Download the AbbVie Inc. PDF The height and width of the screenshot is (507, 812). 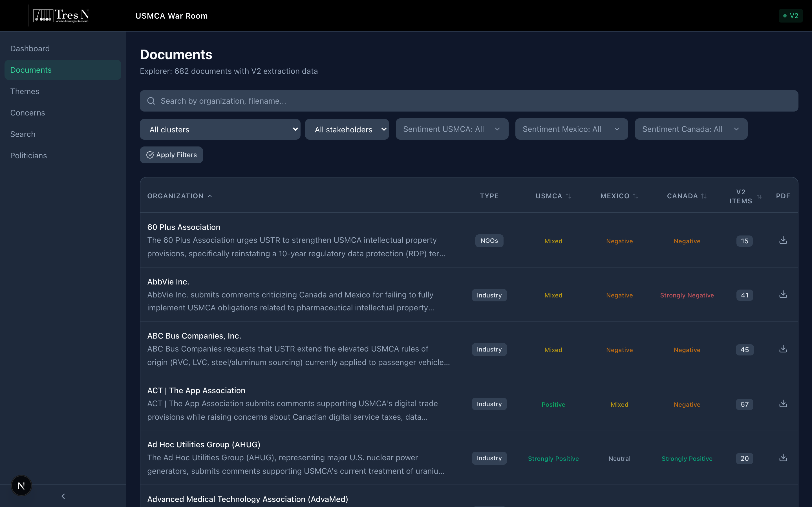783,295
